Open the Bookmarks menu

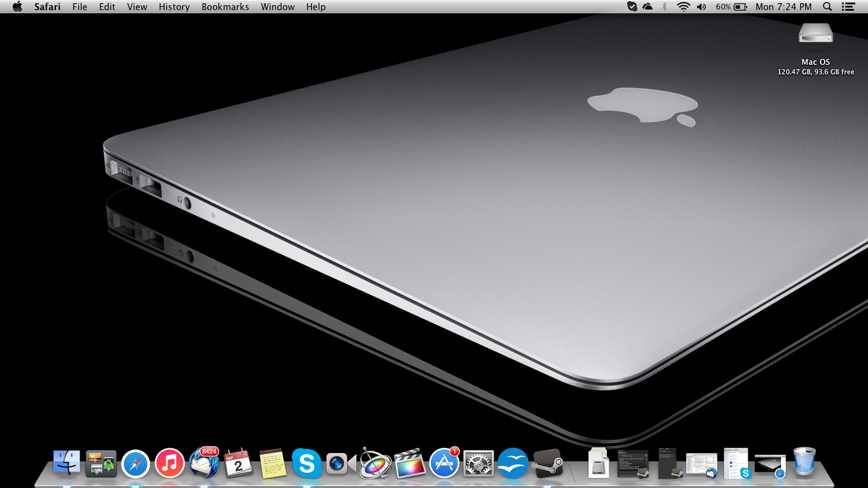[x=226, y=7]
